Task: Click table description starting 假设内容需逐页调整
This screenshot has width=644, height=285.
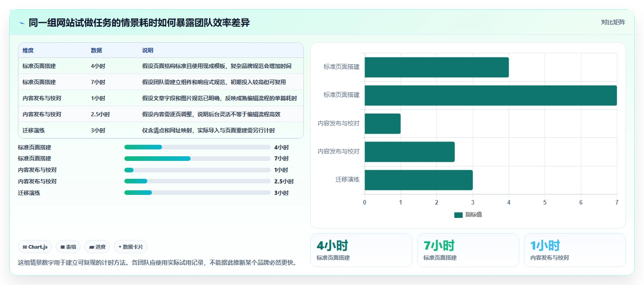Action: 211,114
